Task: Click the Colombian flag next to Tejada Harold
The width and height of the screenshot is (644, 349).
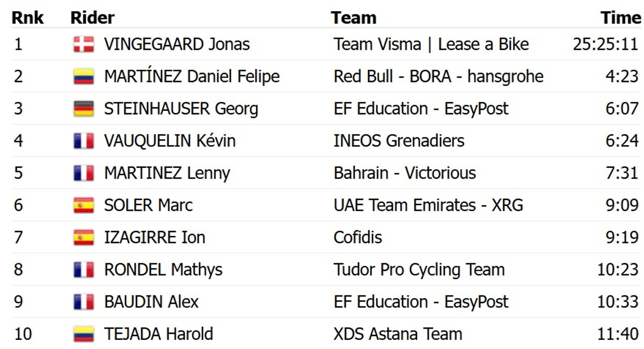Action: pos(84,333)
